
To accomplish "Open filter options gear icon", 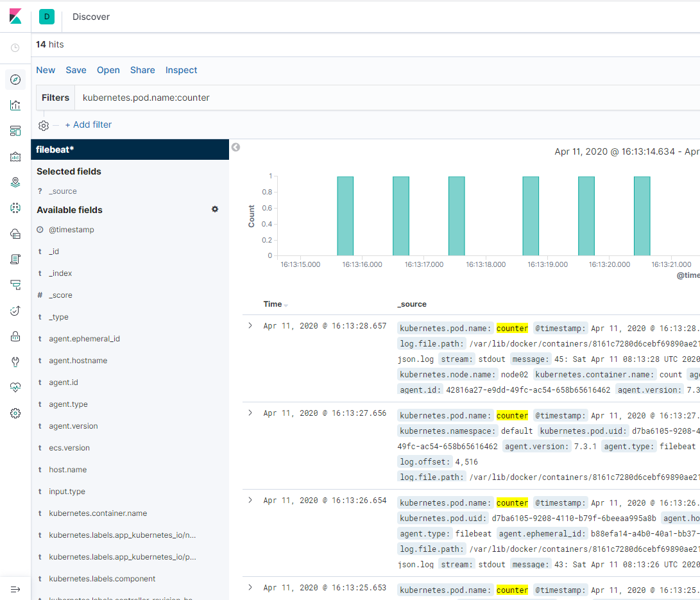I will [43, 125].
